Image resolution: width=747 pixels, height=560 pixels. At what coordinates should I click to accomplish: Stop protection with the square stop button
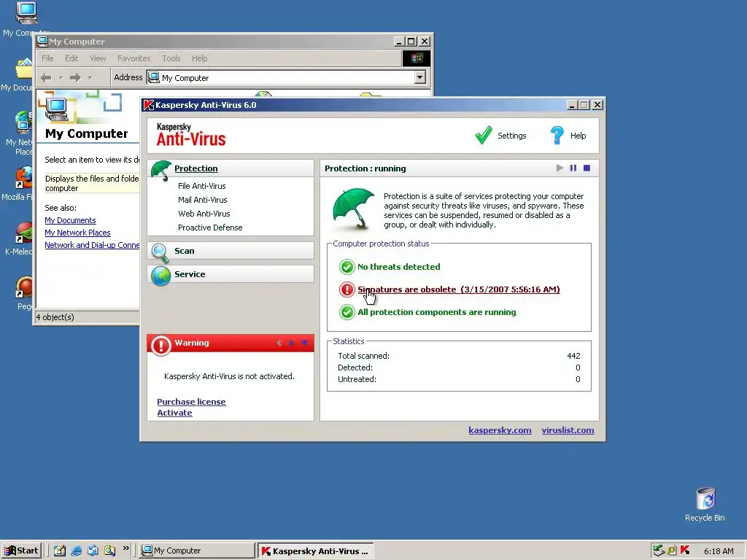pyautogui.click(x=587, y=168)
